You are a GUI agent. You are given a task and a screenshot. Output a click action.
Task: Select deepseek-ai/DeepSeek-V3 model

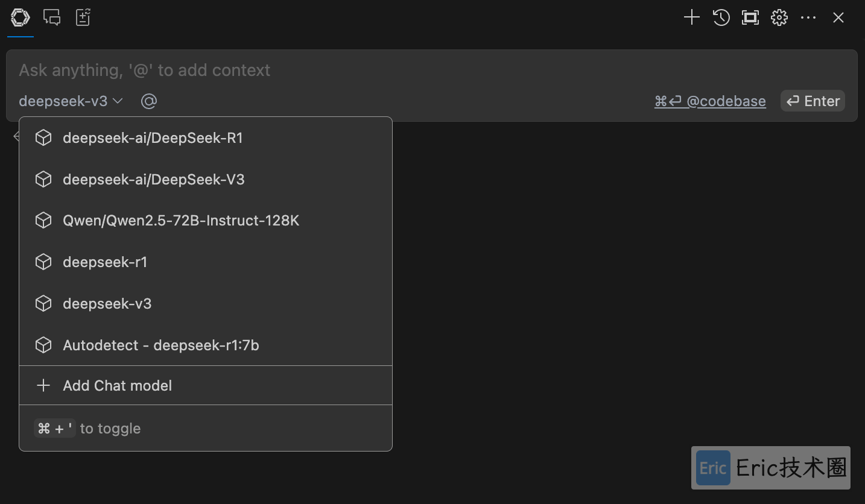point(206,180)
